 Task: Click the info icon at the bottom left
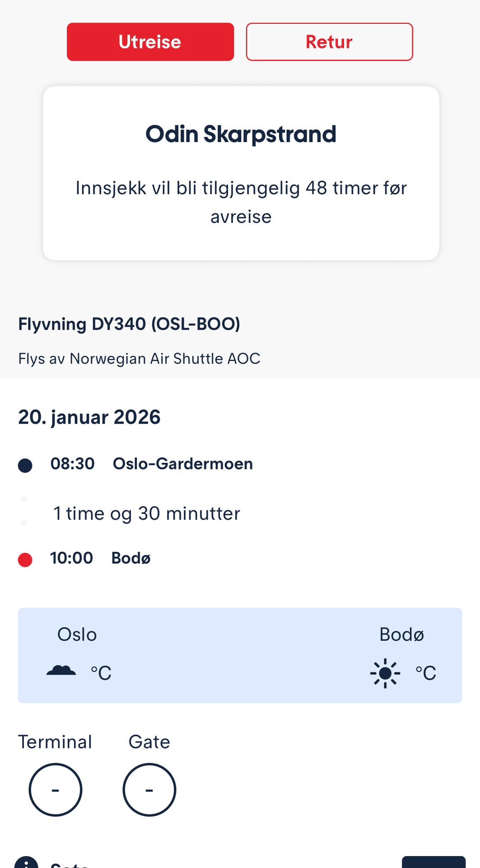click(x=26, y=863)
